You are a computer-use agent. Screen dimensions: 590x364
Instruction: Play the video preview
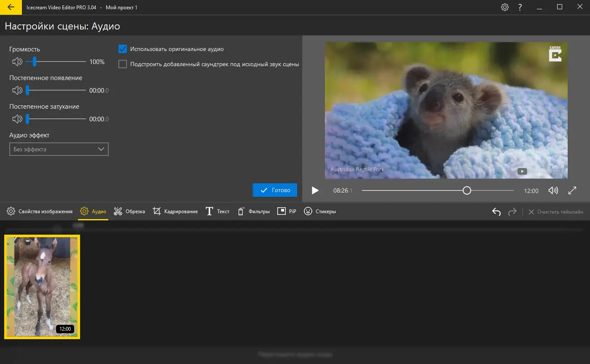point(315,190)
